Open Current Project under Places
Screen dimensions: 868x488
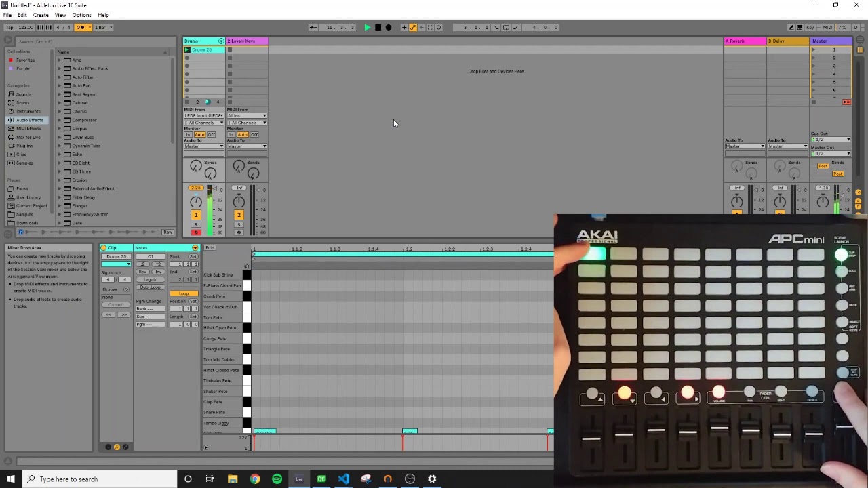tap(31, 205)
